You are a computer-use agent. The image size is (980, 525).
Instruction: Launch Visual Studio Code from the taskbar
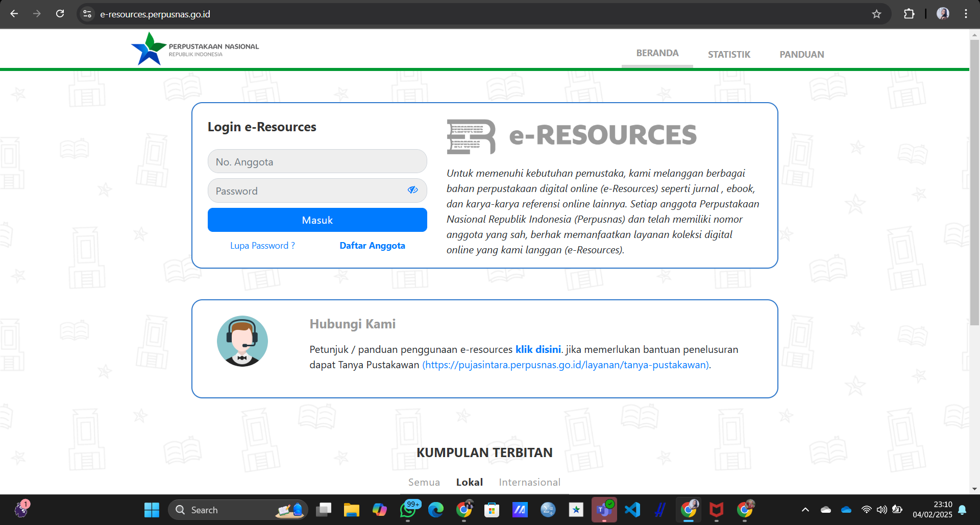[x=632, y=509]
